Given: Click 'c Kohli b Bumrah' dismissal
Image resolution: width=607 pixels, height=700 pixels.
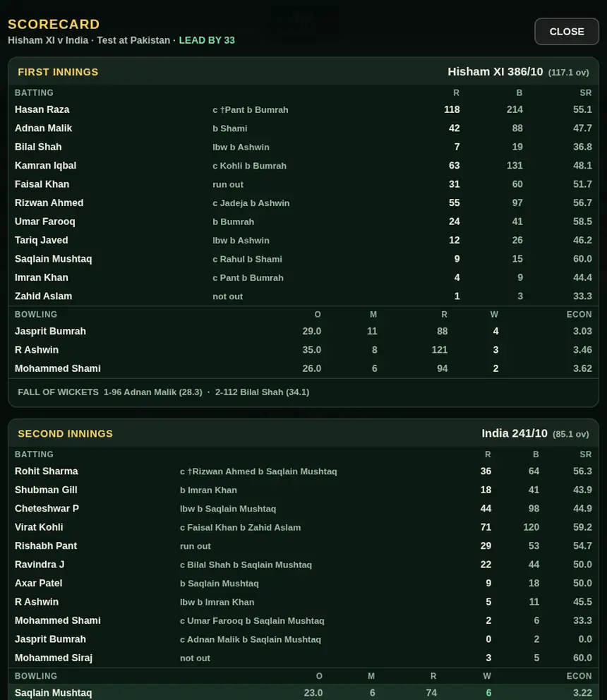Looking at the screenshot, I should (x=249, y=166).
